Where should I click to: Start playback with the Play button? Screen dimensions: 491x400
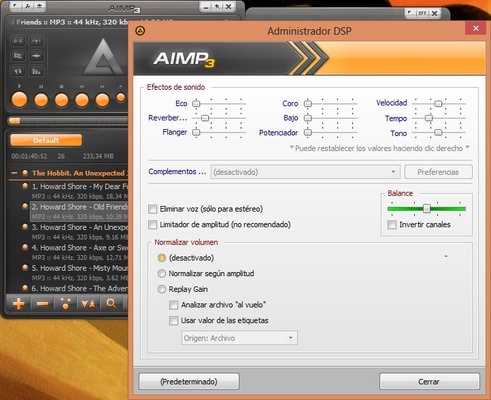tap(19, 100)
